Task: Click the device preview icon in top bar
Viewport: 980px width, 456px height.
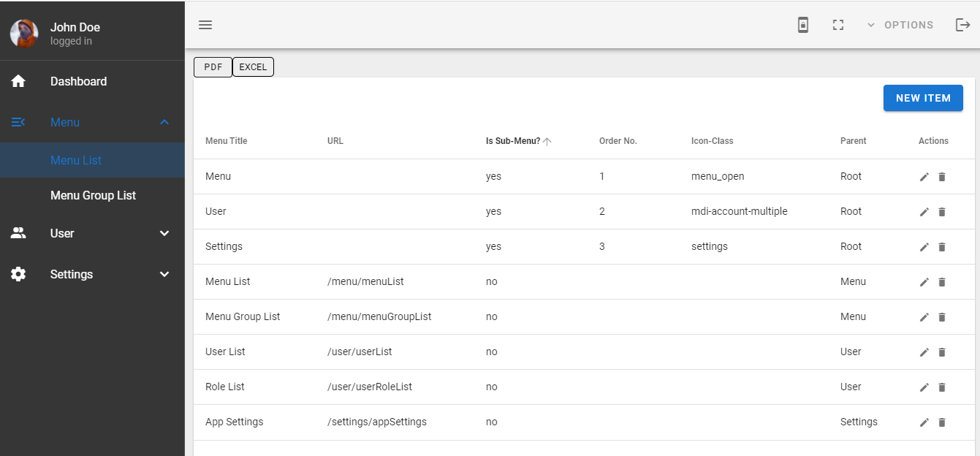Action: click(x=803, y=24)
